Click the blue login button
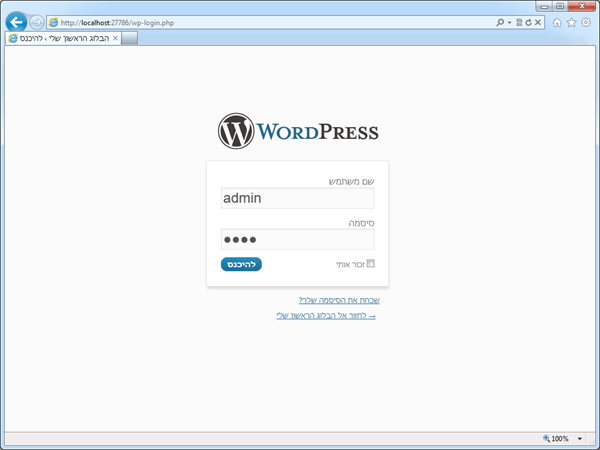The image size is (600, 450). point(241,264)
